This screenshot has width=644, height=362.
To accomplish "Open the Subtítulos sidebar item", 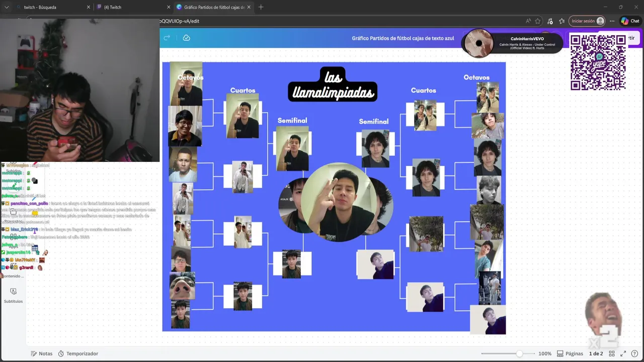I will 13,296.
